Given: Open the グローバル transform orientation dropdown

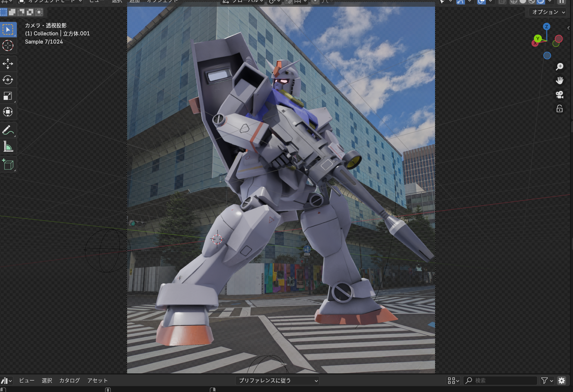Looking at the screenshot, I should click(243, 1).
